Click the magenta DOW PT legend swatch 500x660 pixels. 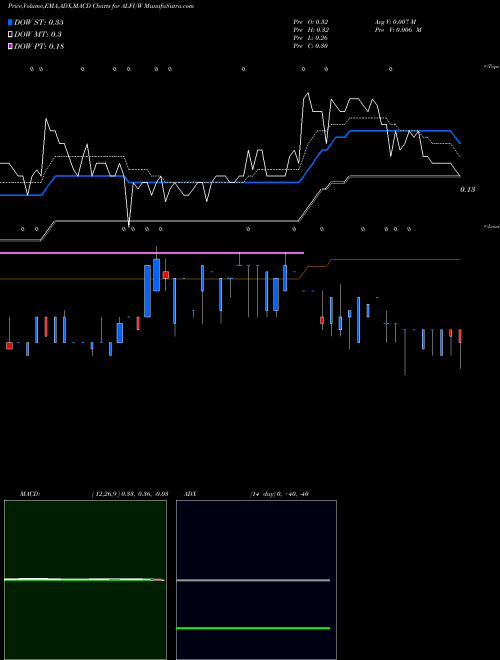coord(10,47)
